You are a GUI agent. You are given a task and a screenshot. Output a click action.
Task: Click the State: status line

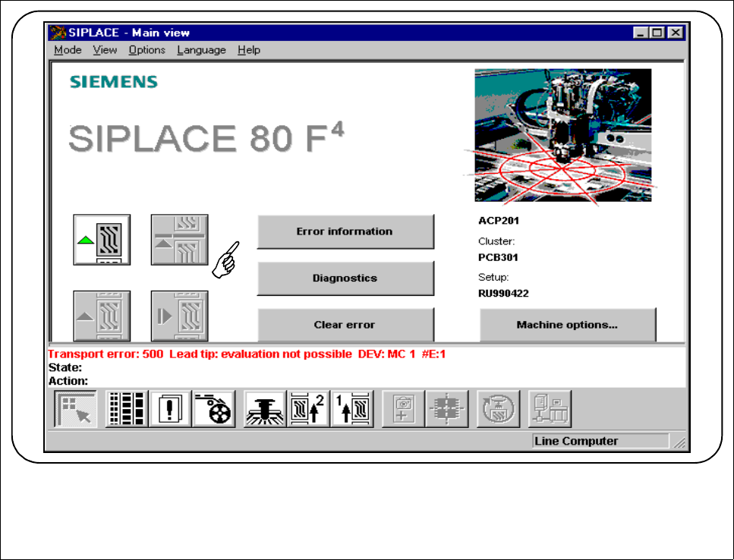coord(65,367)
